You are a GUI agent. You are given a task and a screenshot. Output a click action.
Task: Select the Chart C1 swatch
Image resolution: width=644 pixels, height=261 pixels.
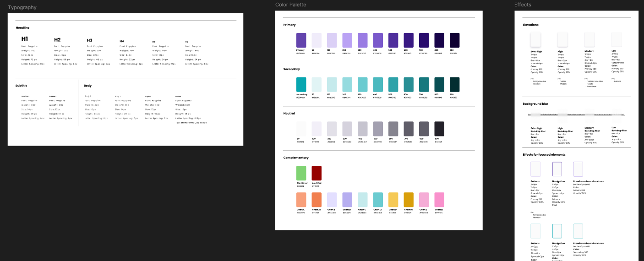[378, 200]
